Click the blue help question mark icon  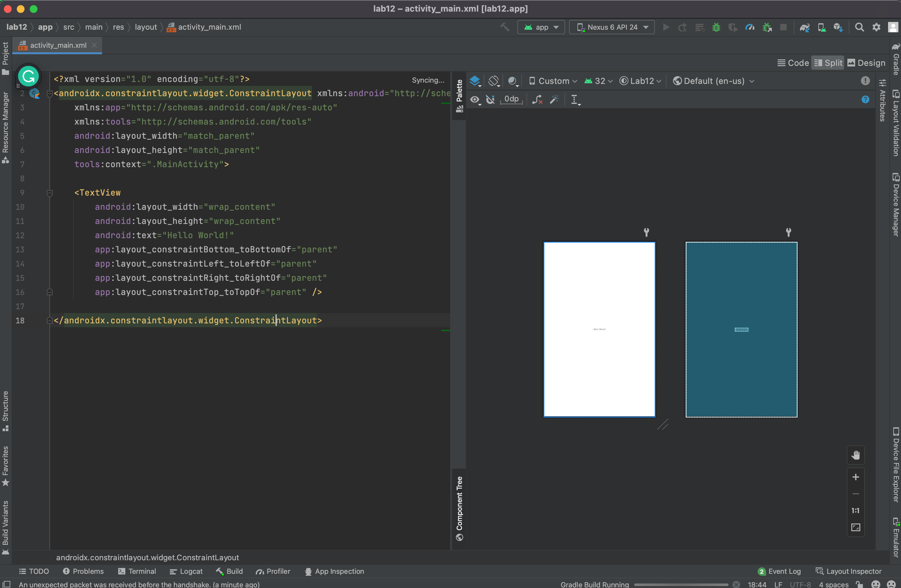[x=865, y=99]
